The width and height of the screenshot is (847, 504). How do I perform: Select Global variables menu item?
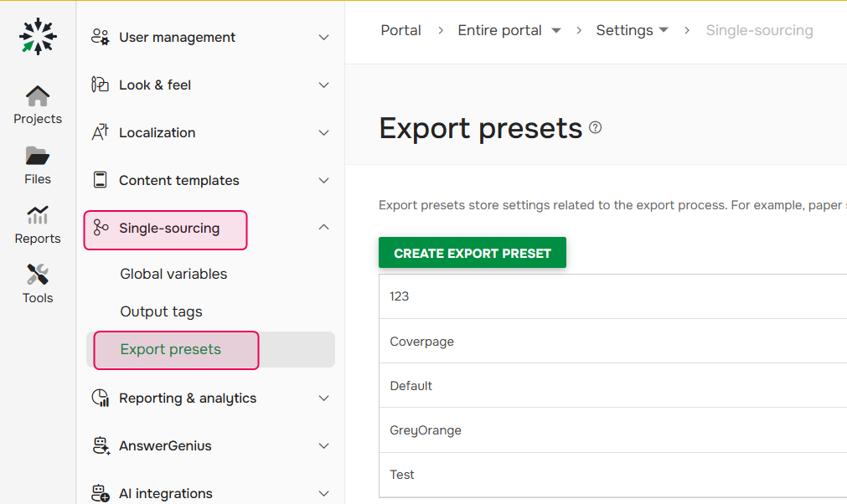coord(173,274)
